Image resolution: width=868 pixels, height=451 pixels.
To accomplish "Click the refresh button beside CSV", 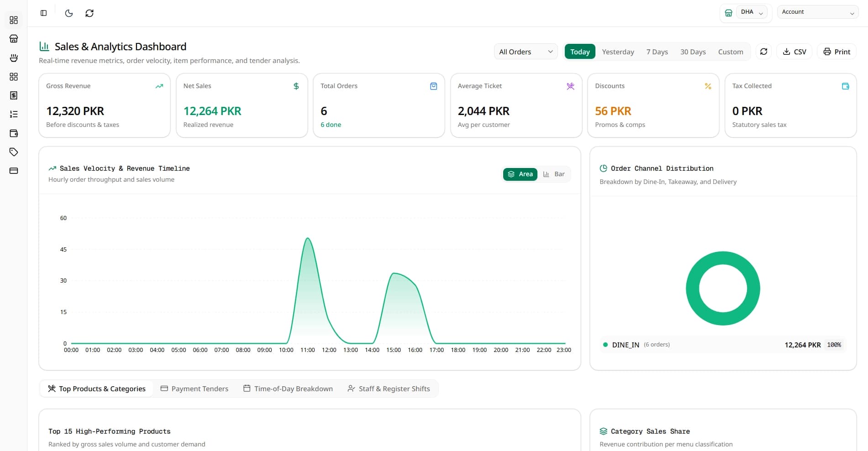I will tap(763, 52).
